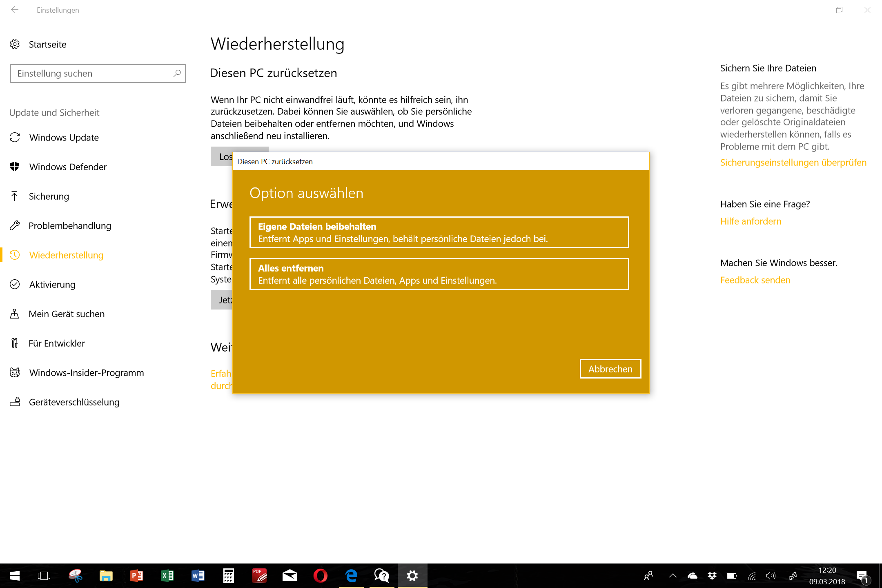
Task: Open the Problembehandlung section
Action: (x=70, y=225)
